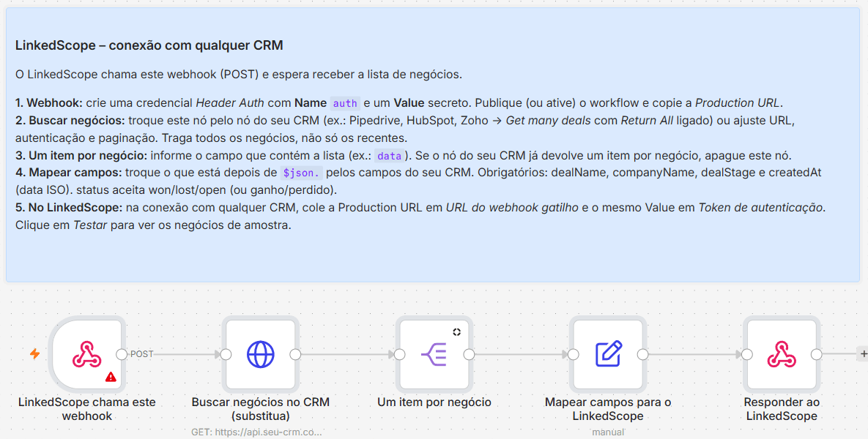
Task: Click the red warning icon on webhook node
Action: click(111, 377)
